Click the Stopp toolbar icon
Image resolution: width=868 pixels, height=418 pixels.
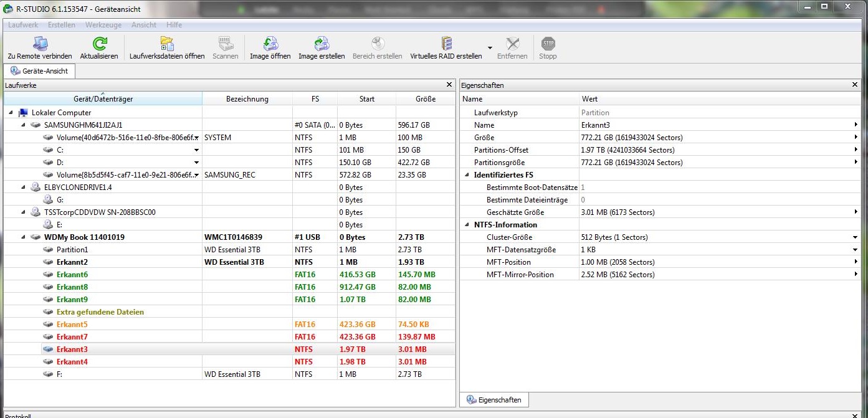(x=548, y=44)
